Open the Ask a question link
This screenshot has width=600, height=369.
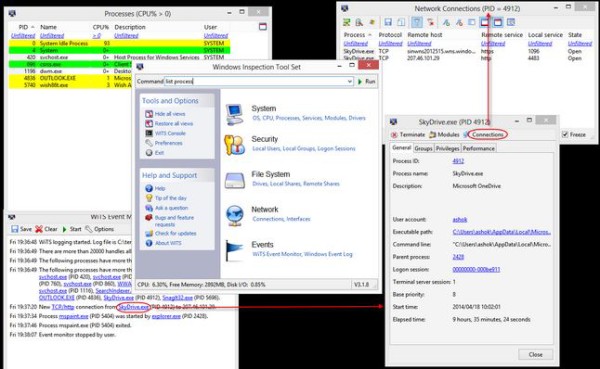tap(171, 208)
